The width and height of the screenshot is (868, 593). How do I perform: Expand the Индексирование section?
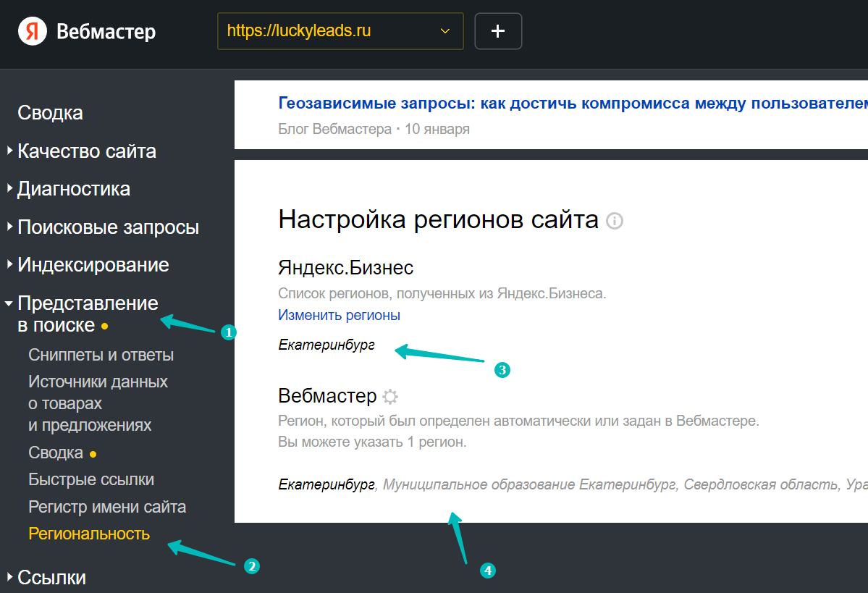93,265
